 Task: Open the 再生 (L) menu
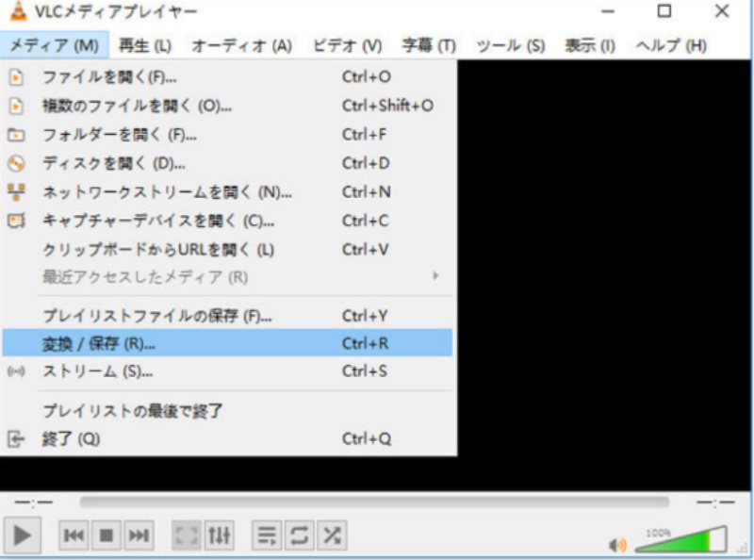[x=145, y=45]
